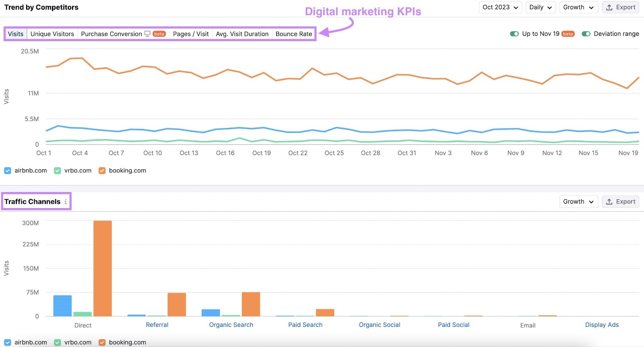Image resolution: width=644 pixels, height=347 pixels.
Task: Open the Paid Search channel link
Action: tap(305, 325)
